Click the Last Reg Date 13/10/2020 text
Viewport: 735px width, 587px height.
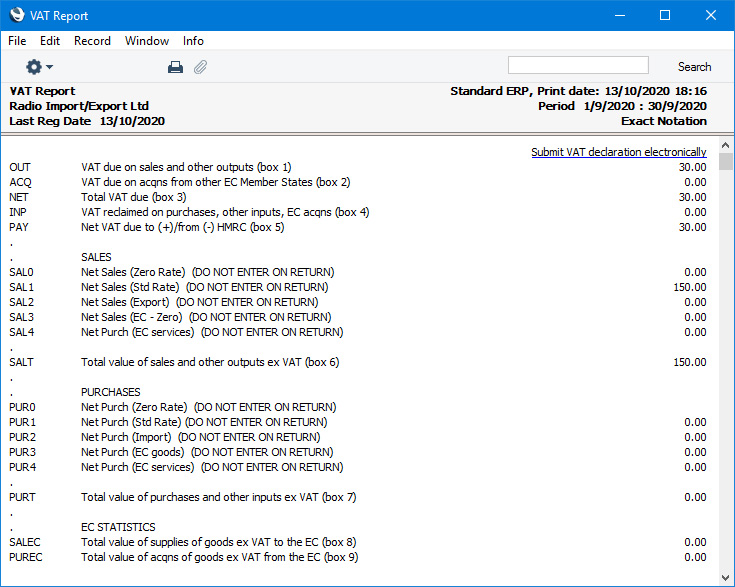coord(87,121)
